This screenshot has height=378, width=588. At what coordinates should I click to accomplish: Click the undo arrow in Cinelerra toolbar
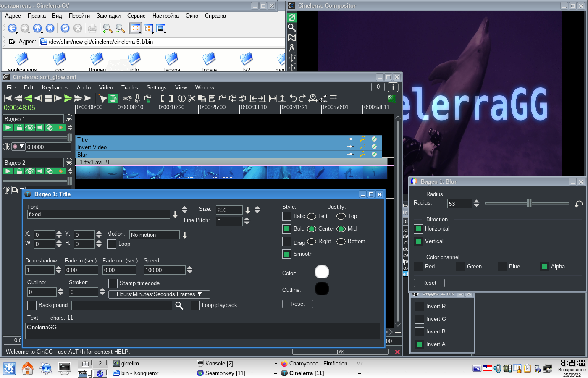[293, 98]
